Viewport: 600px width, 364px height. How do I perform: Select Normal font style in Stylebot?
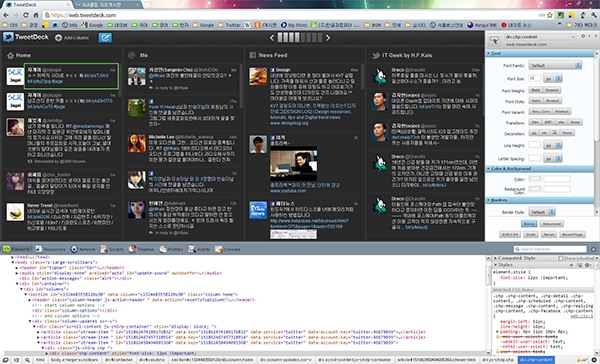(552, 101)
